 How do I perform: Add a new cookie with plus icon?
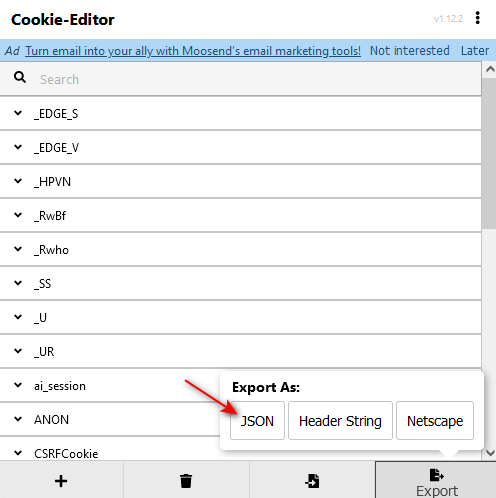point(61,481)
